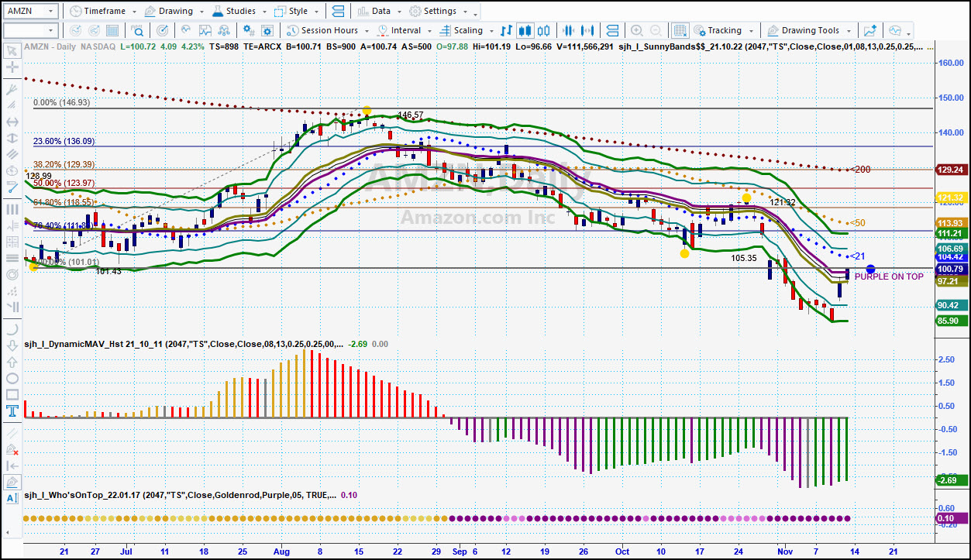Toggle the dotted grid button

[680, 31]
